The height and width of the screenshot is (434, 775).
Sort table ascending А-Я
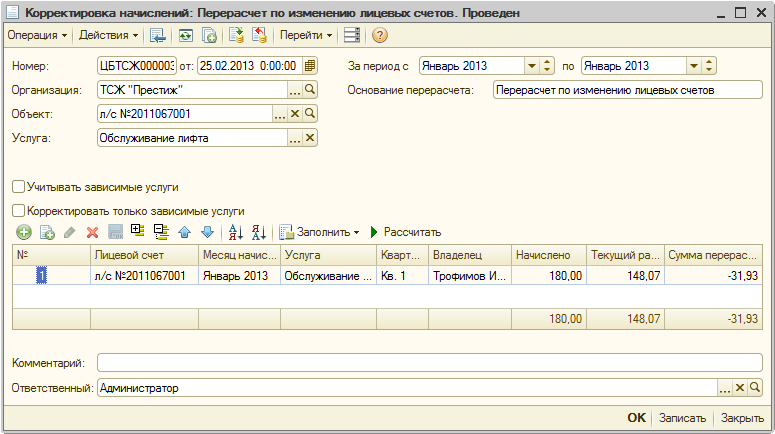click(236, 232)
